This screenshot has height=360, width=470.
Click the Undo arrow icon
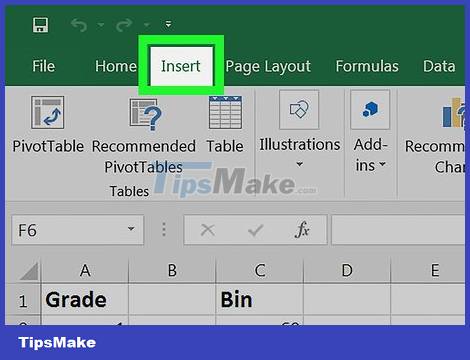pos(79,25)
